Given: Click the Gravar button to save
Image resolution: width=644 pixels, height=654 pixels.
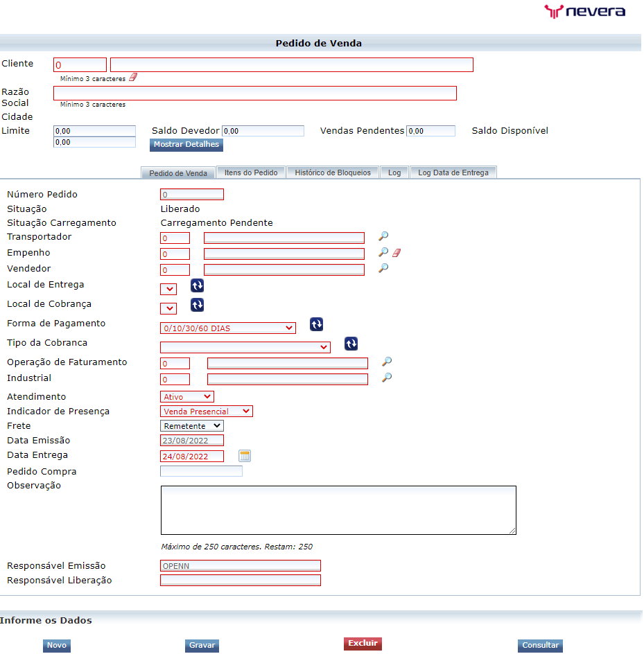Looking at the screenshot, I should click(201, 645).
